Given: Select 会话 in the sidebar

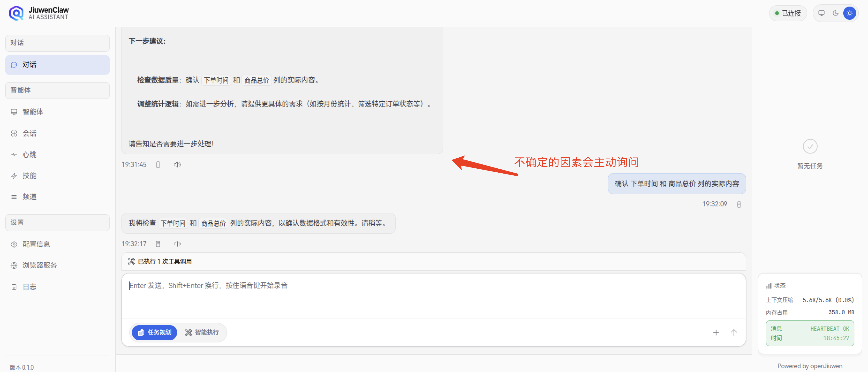Looking at the screenshot, I should coord(29,133).
